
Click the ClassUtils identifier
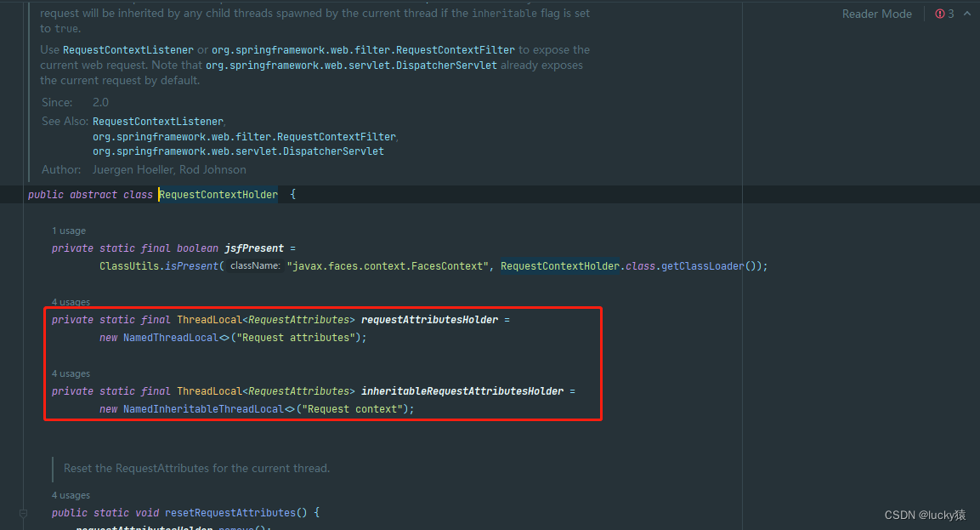click(129, 266)
